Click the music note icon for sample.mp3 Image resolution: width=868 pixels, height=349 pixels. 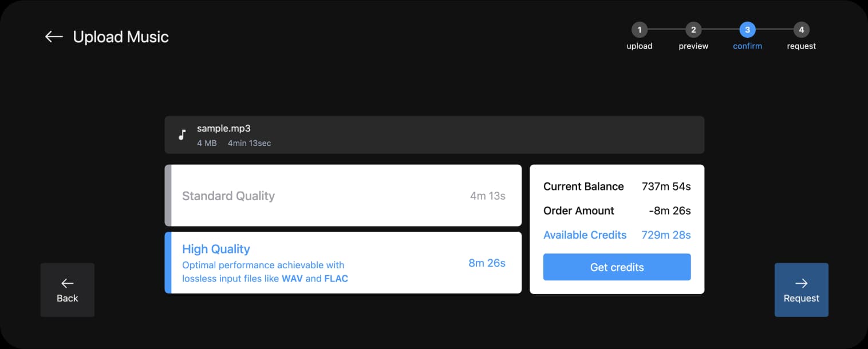pyautogui.click(x=182, y=135)
